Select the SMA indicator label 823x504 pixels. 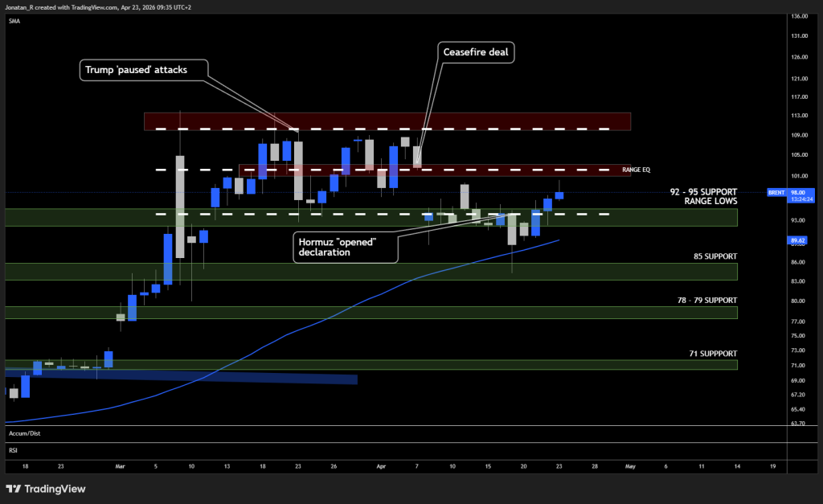pyautogui.click(x=13, y=21)
